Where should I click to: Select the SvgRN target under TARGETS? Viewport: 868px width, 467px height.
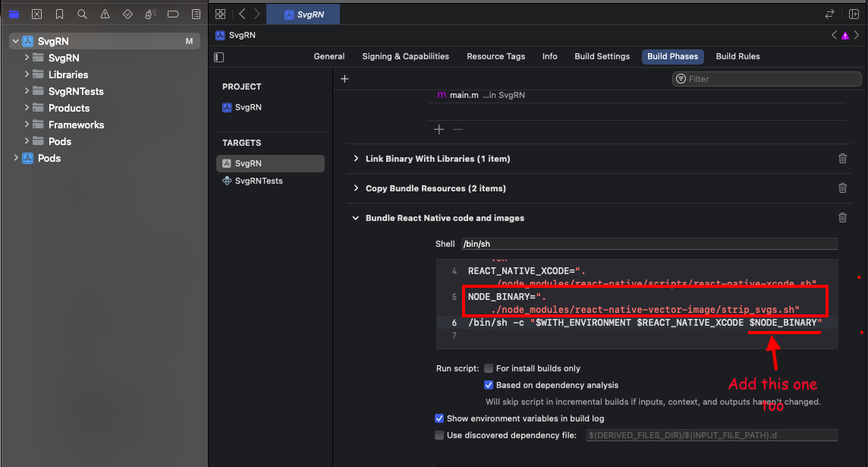(x=271, y=163)
